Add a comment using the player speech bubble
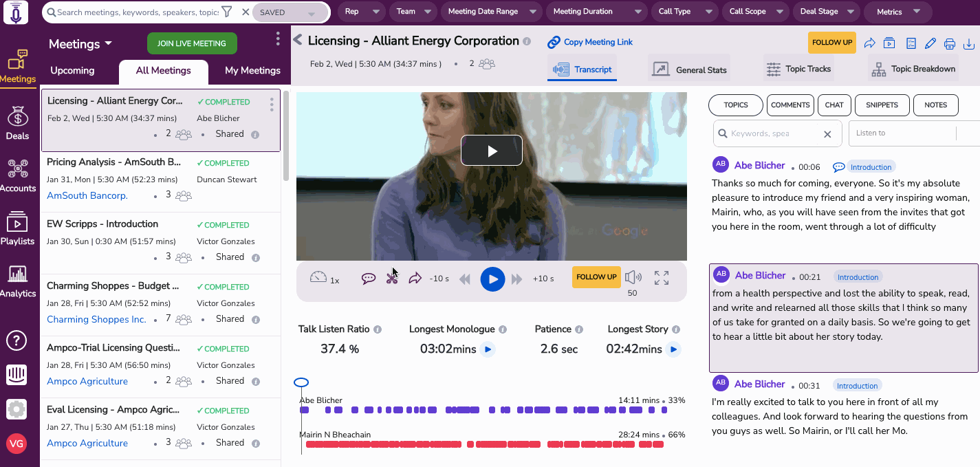Image resolution: width=980 pixels, height=467 pixels. tap(369, 279)
